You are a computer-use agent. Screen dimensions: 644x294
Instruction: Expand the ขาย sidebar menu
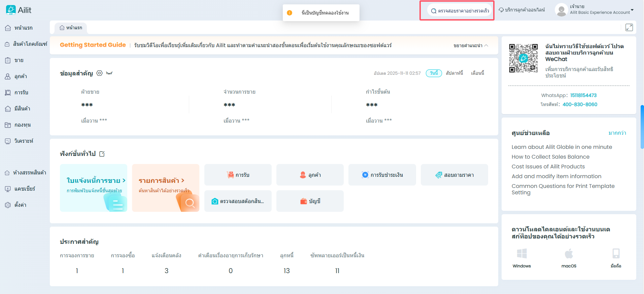pyautogui.click(x=19, y=60)
